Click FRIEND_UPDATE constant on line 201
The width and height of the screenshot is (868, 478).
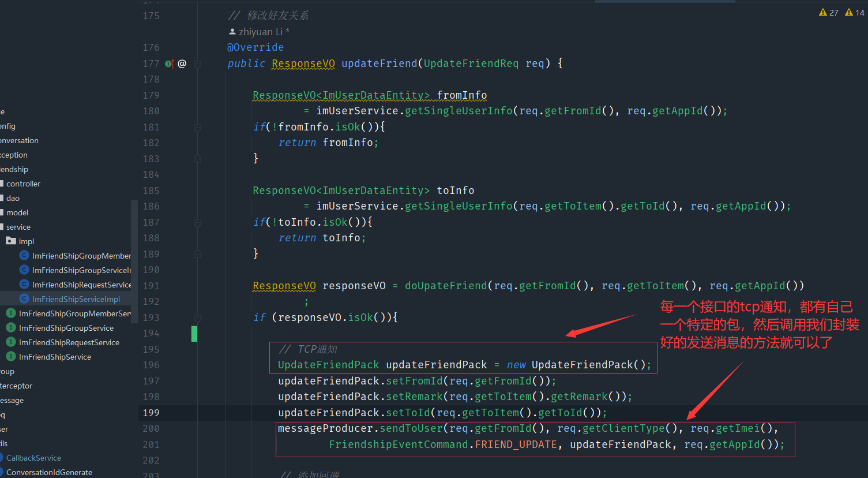516,445
